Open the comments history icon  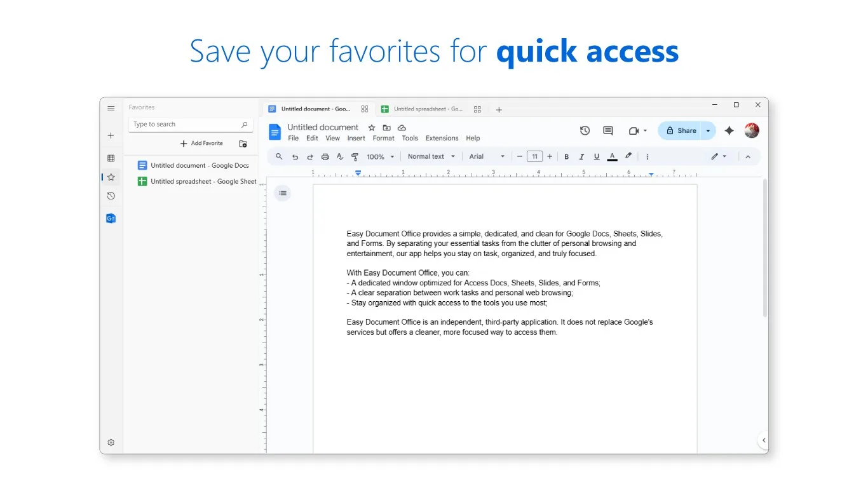coord(608,130)
